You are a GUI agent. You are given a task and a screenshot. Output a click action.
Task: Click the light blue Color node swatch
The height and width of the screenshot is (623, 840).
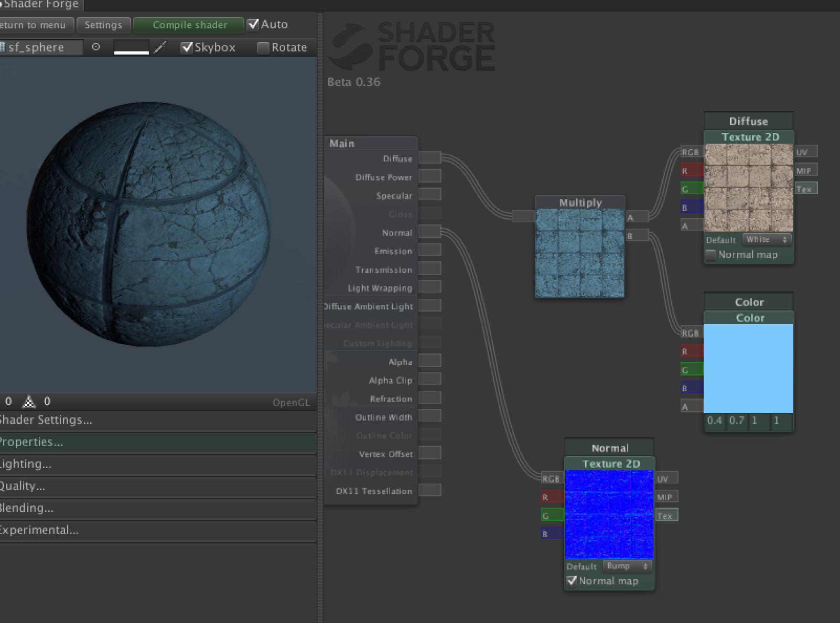point(748,369)
